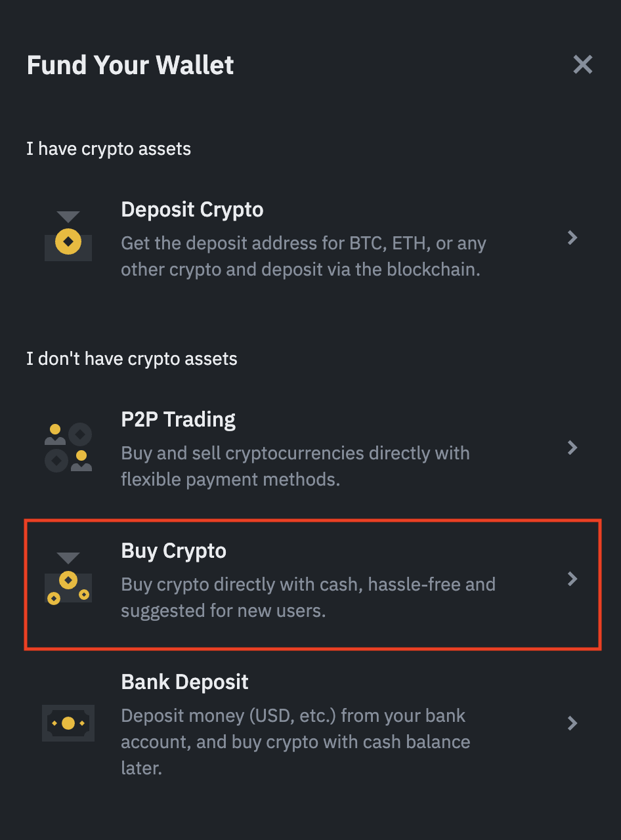This screenshot has width=621, height=840.
Task: Click the Buy Crypto coins icon
Action: 68,579
